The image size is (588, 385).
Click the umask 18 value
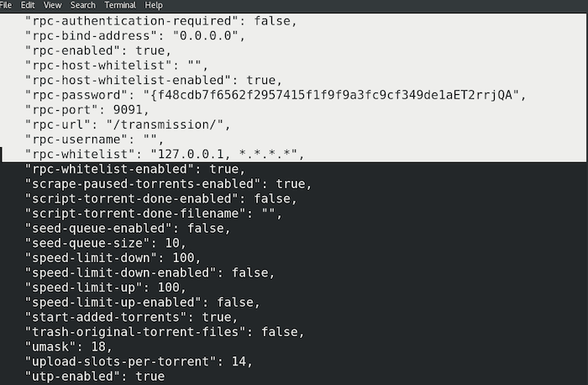[98, 347]
